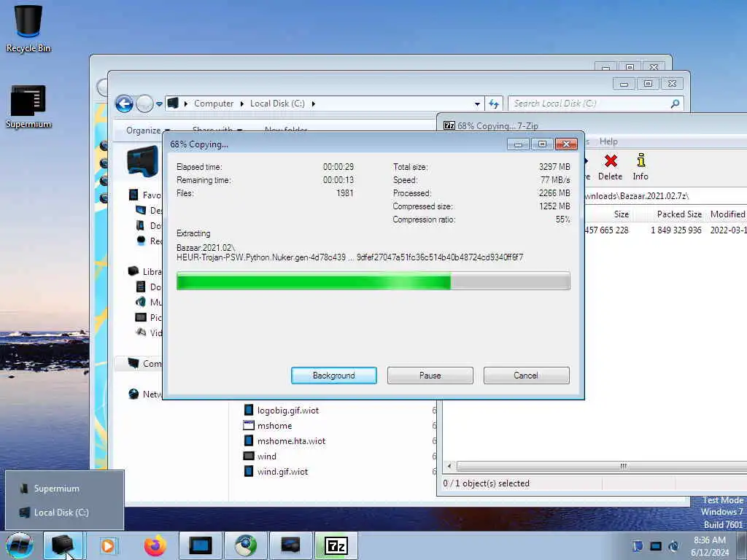Click the 7-Zip archive path field
Viewport: 747px width, 560px height.
coord(665,195)
